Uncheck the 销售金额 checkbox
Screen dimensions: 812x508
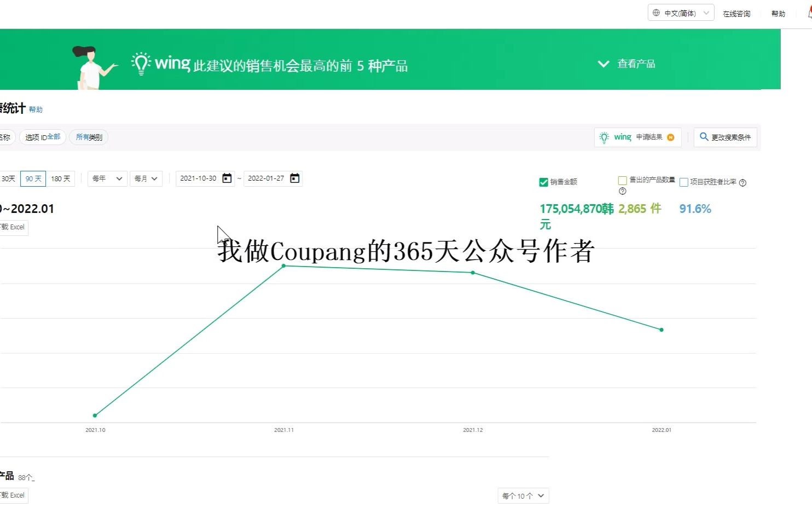(543, 182)
